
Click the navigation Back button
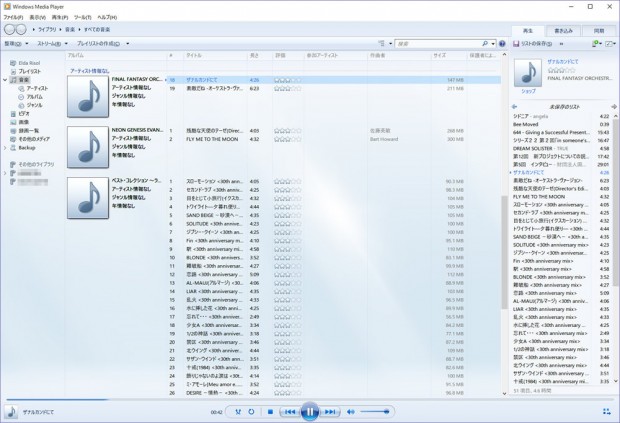pyautogui.click(x=9, y=29)
